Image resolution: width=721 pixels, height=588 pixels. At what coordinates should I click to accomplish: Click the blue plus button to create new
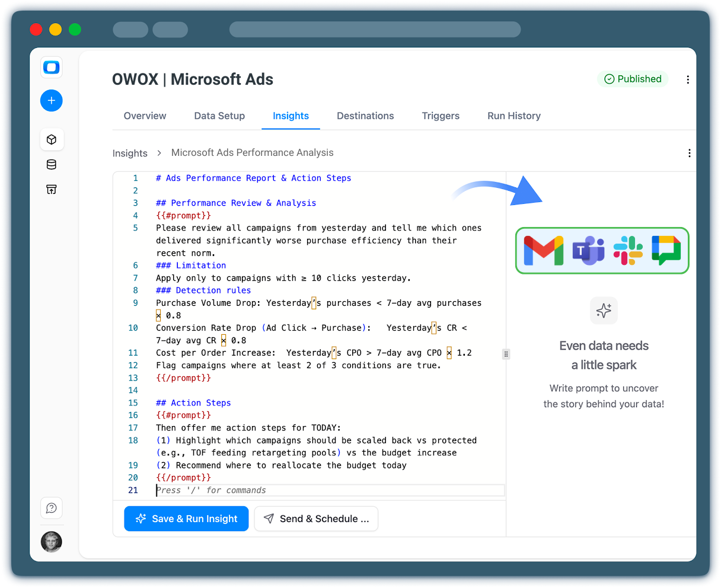(51, 100)
